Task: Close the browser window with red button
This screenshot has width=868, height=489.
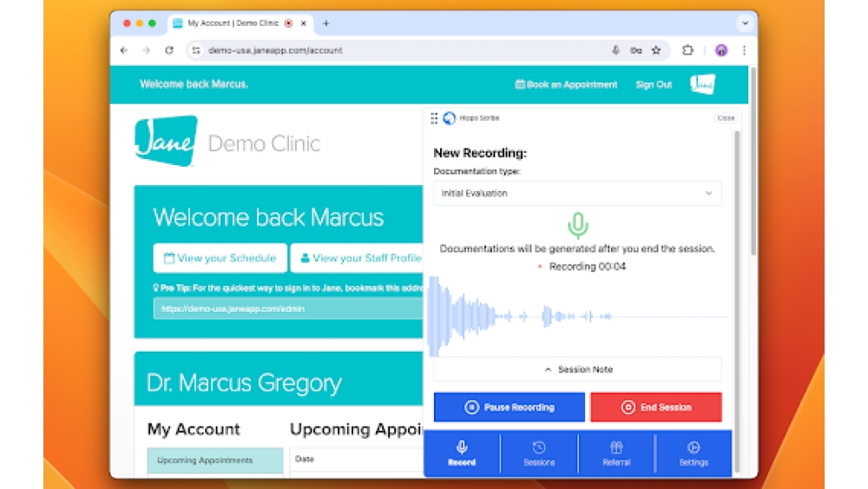Action: (x=127, y=23)
